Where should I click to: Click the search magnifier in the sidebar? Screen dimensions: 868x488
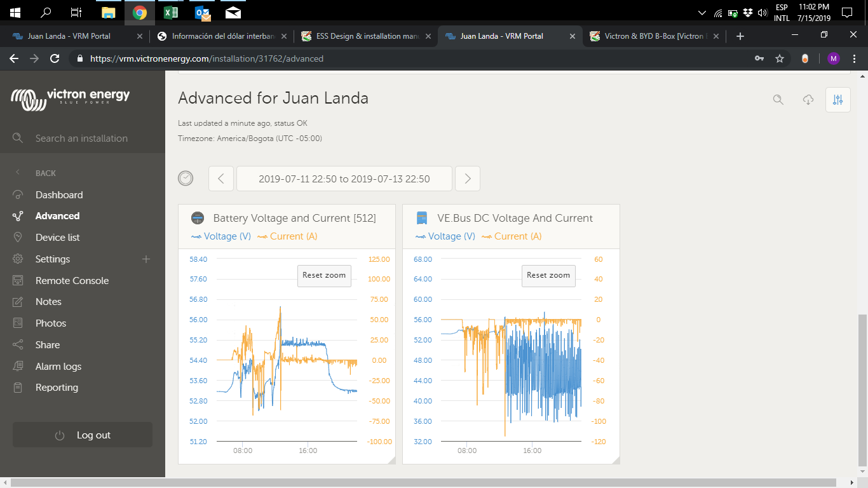click(x=18, y=138)
